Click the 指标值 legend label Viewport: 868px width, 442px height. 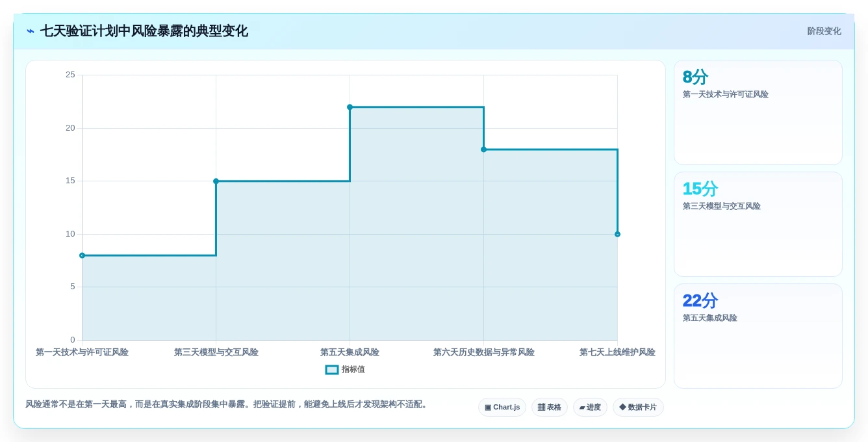tap(353, 370)
